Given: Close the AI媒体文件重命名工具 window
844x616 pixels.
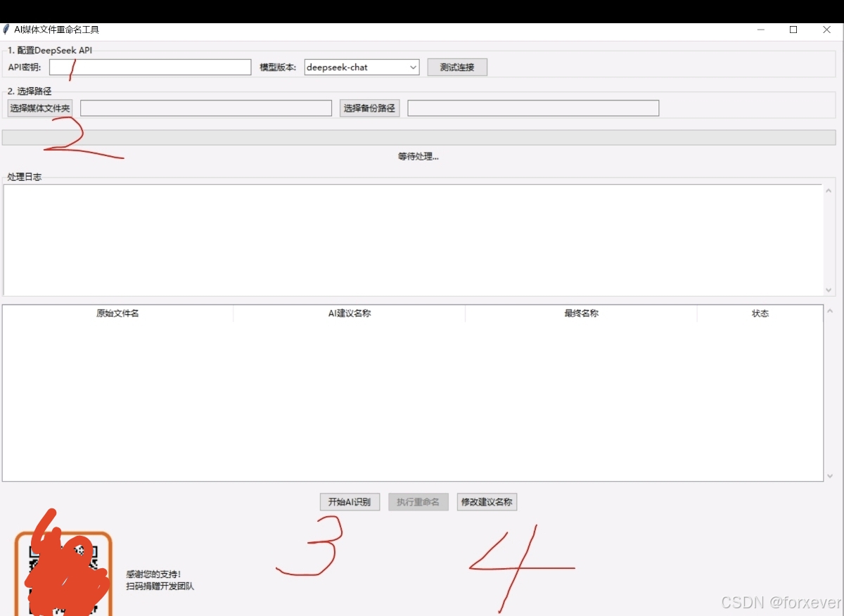Looking at the screenshot, I should [826, 30].
